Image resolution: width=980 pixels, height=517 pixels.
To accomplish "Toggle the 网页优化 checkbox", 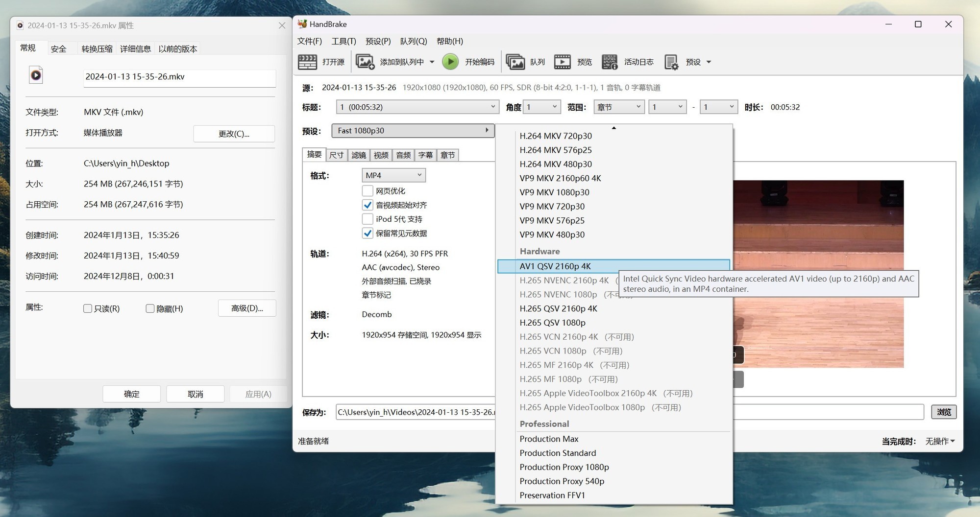I will pyautogui.click(x=367, y=191).
